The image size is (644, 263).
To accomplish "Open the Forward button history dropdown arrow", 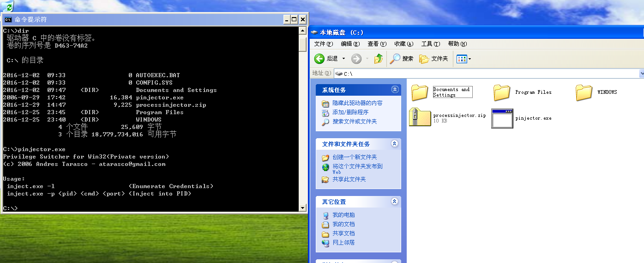I will (x=367, y=59).
